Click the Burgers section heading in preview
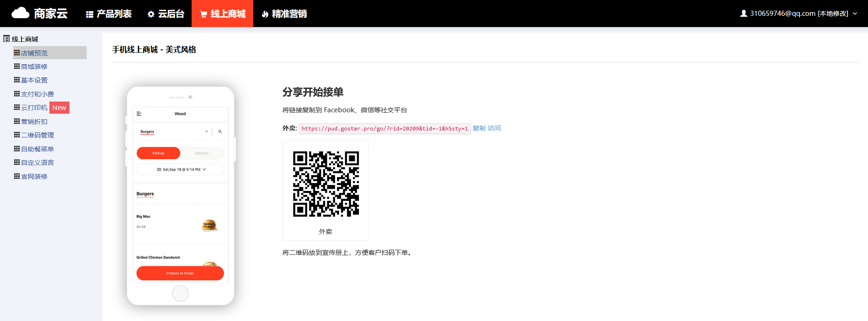The image size is (868, 321). (x=145, y=194)
